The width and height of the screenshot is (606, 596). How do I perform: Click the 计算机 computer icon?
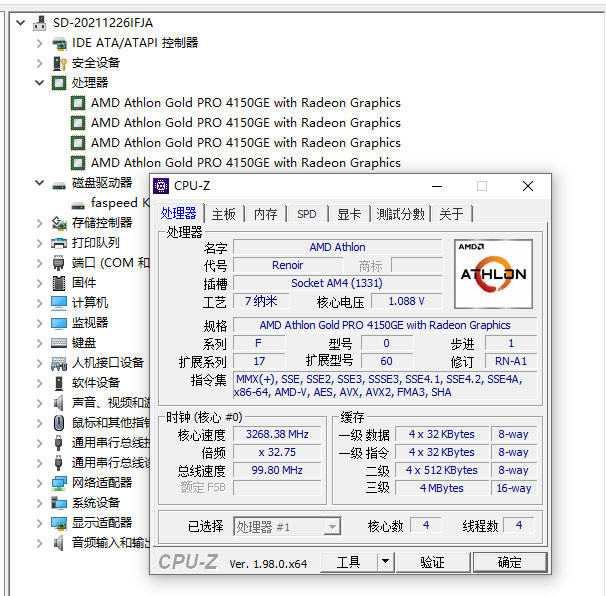click(59, 303)
